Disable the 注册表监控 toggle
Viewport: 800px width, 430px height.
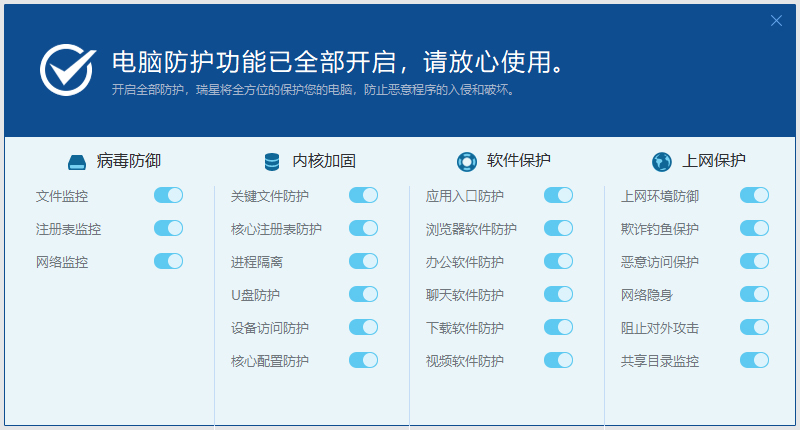click(168, 229)
